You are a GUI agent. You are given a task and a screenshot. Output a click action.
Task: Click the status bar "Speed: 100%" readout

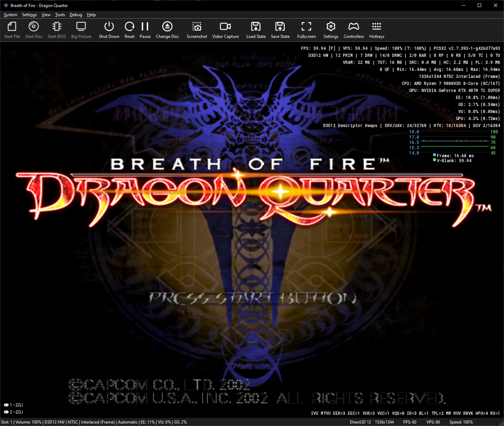pos(461,422)
